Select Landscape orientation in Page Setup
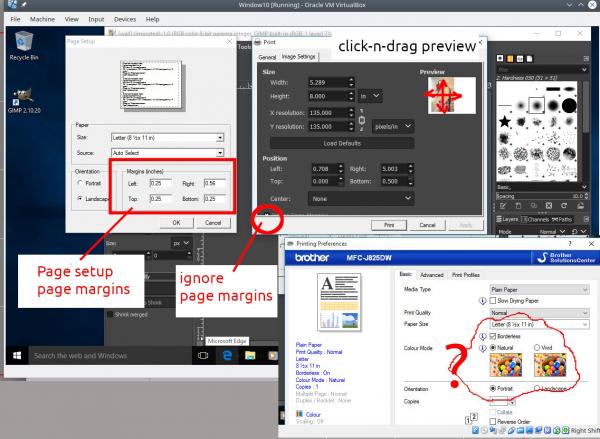 (x=80, y=199)
